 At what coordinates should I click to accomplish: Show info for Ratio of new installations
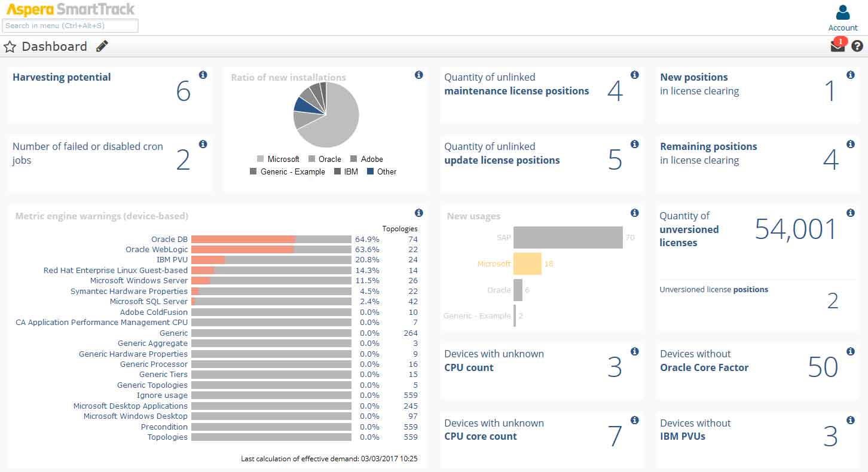tap(418, 74)
